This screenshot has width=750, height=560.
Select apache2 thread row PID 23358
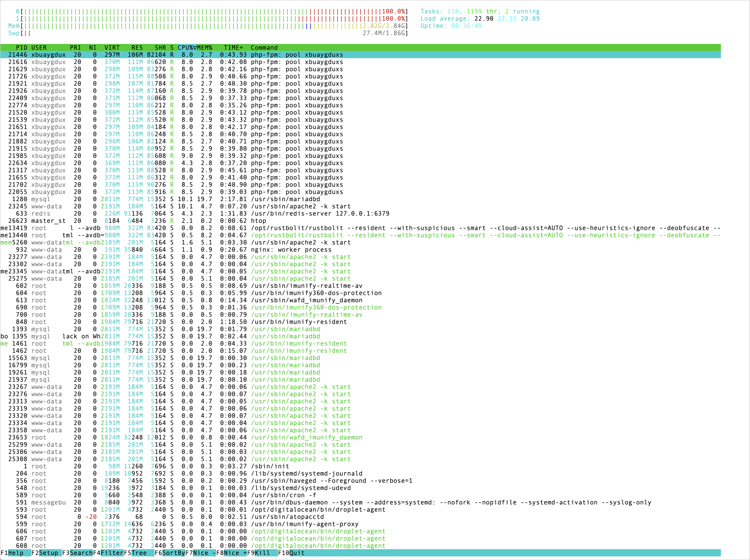coord(360,430)
